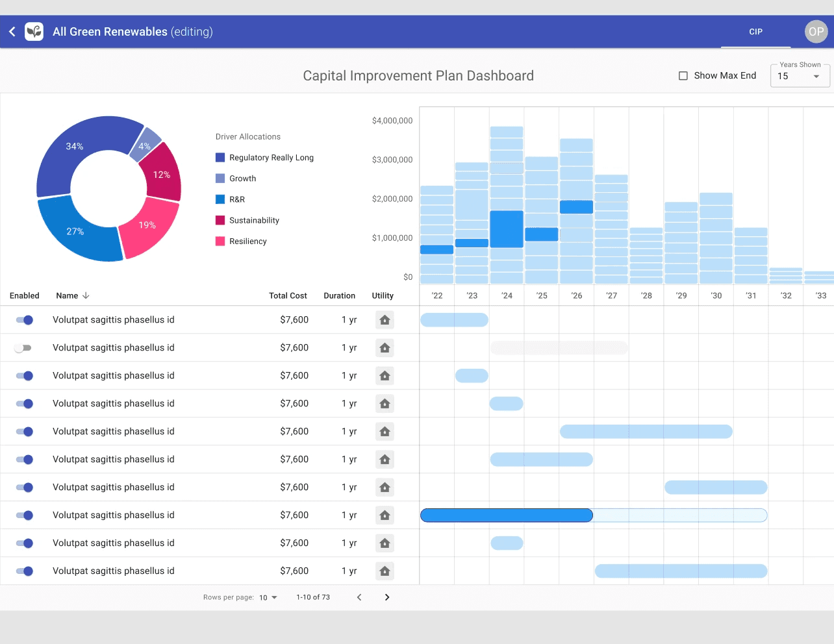Click the last row's Gantt bar

(x=681, y=571)
